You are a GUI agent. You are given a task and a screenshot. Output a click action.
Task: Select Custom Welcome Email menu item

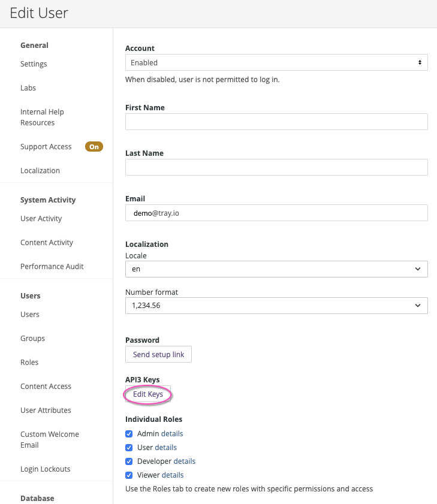[49, 439]
